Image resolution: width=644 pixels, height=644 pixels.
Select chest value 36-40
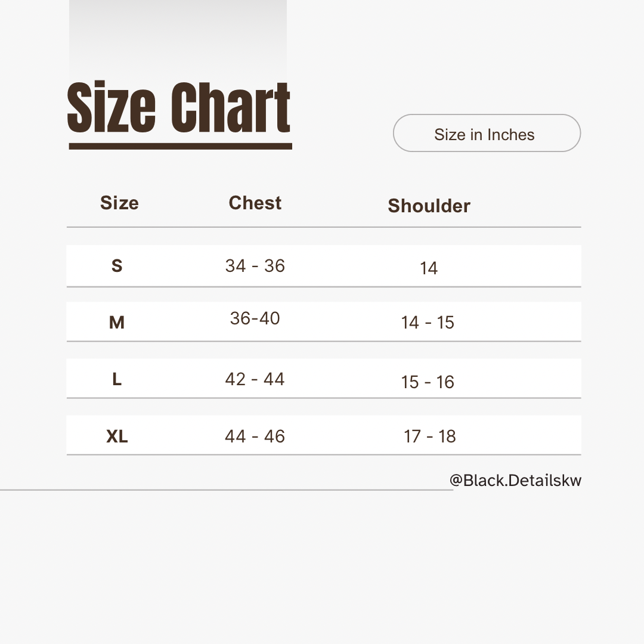click(255, 318)
